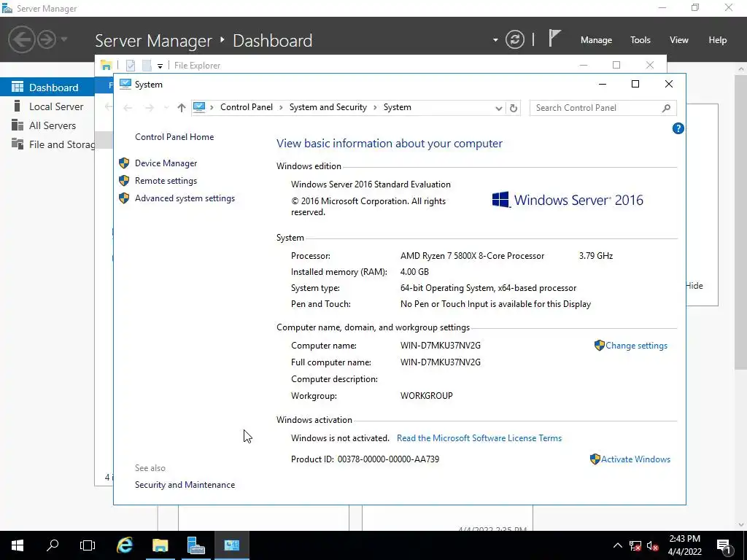Refresh the Server Manager dashboard

pos(515,39)
